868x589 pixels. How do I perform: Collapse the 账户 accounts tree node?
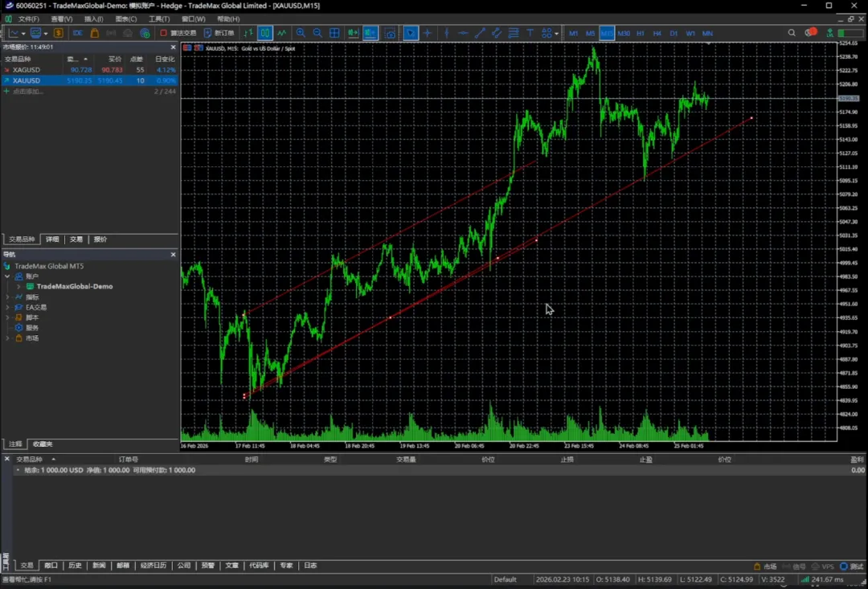8,276
